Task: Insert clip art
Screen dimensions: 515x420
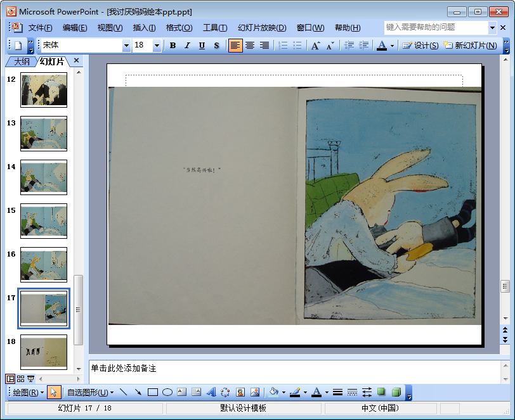Action: pos(240,392)
